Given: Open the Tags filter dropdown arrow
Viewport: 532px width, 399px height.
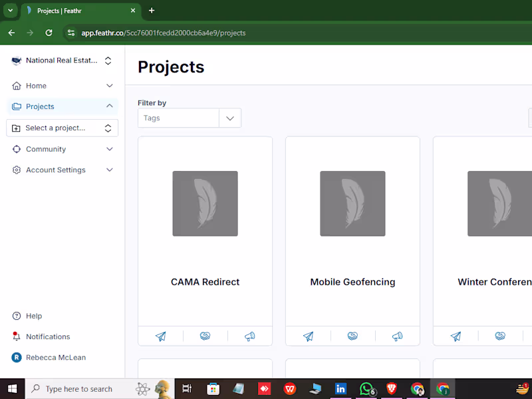Looking at the screenshot, I should point(230,118).
